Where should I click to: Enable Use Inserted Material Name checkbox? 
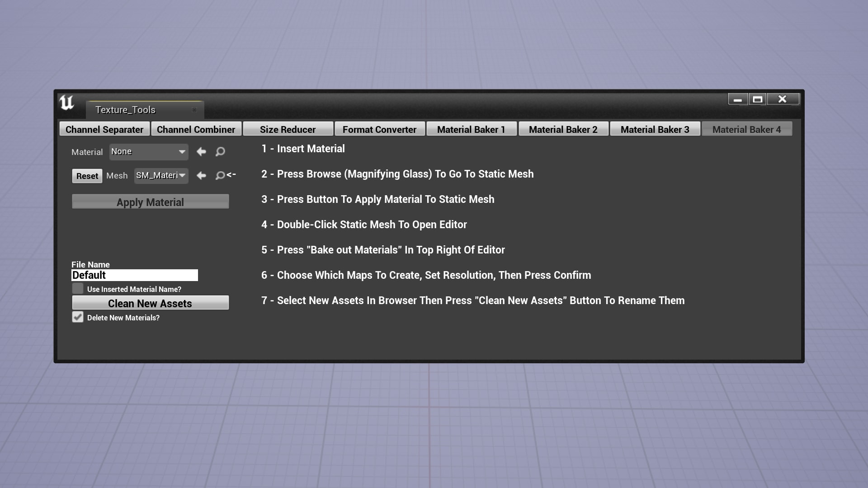click(77, 289)
